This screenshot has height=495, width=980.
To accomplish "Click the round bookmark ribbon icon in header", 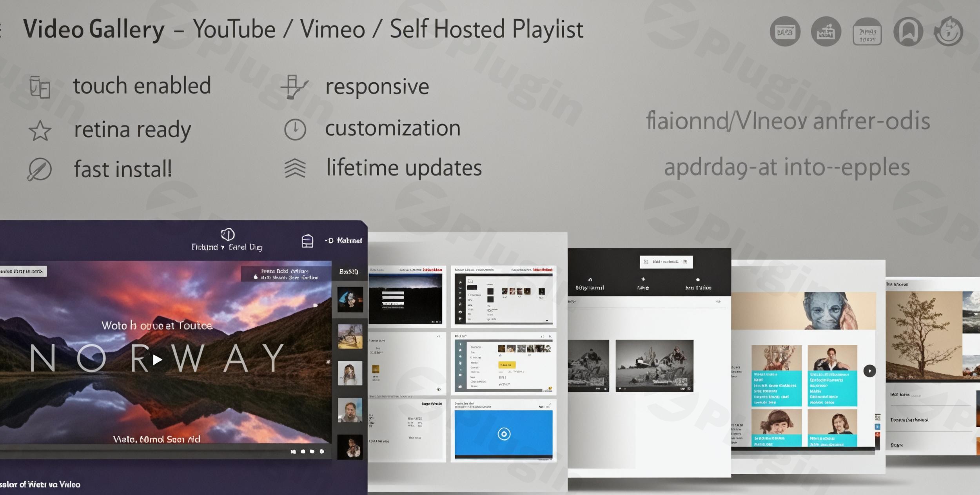I will 908,31.
